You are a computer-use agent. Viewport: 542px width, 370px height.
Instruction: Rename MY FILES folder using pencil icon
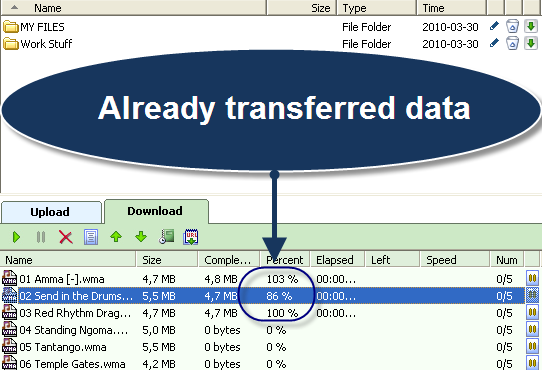pyautogui.click(x=494, y=26)
